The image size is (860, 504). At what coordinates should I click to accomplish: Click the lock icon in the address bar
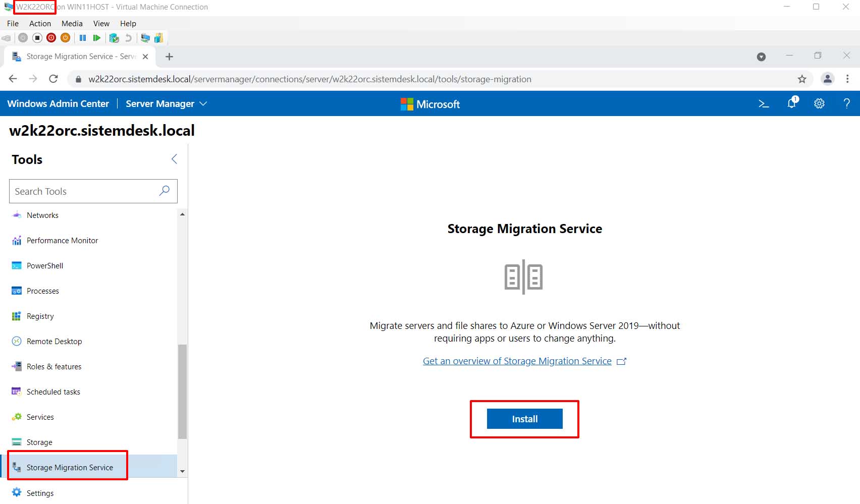(78, 79)
